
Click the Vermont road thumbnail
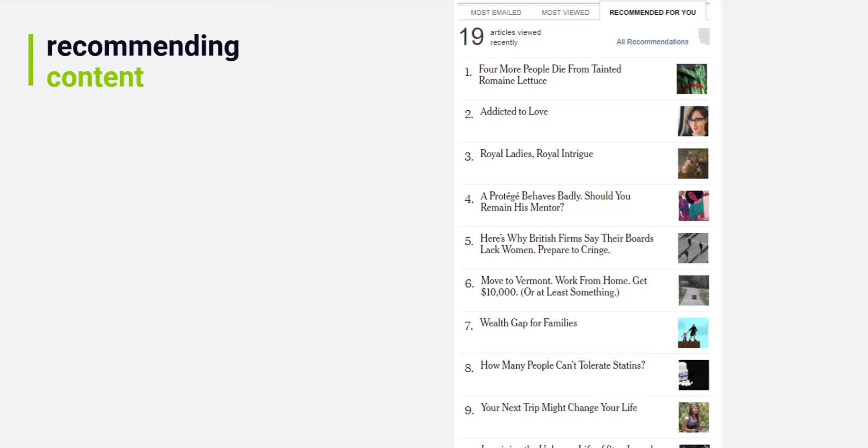[x=693, y=290]
